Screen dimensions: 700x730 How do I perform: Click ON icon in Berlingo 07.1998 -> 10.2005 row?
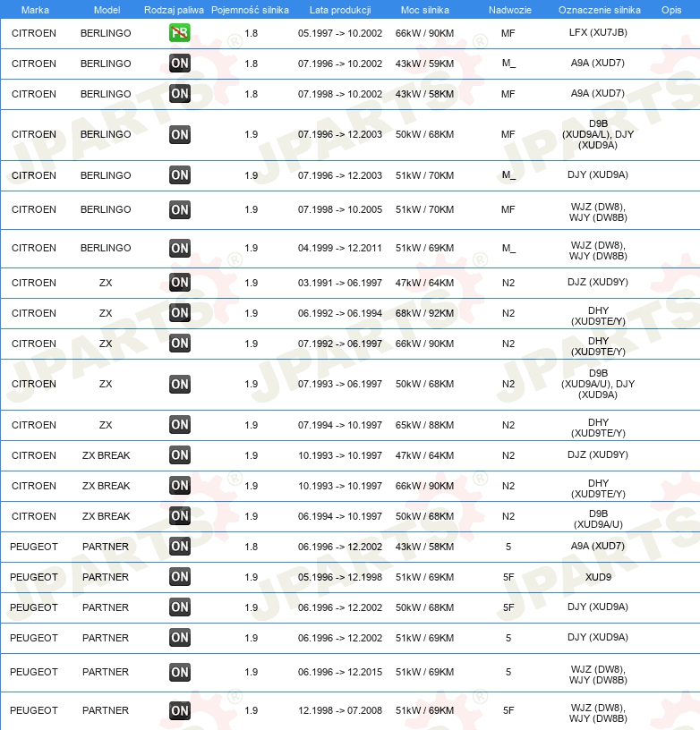point(180,209)
